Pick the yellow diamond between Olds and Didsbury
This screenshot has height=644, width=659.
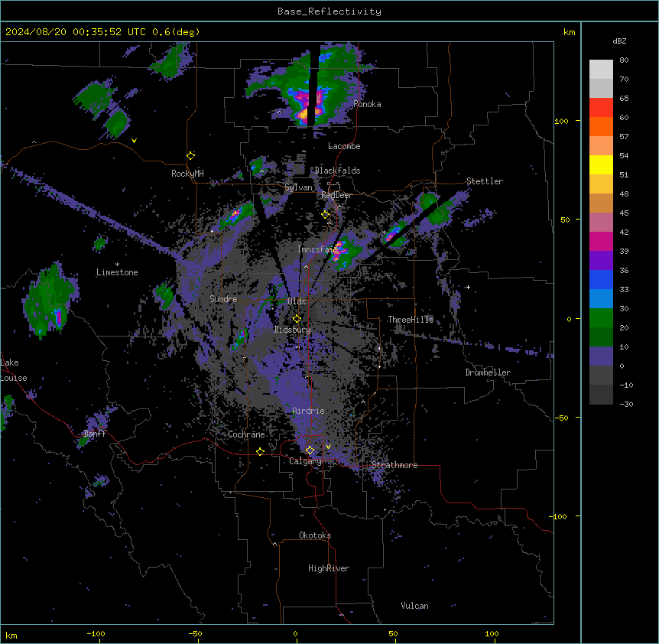click(x=297, y=318)
